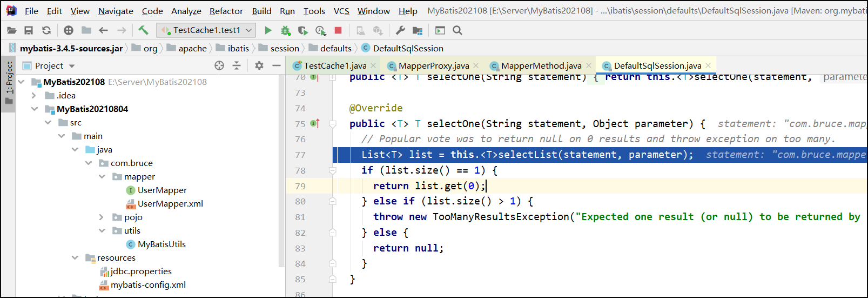This screenshot has height=298, width=868.
Task: Build project with the hammer icon
Action: (143, 30)
